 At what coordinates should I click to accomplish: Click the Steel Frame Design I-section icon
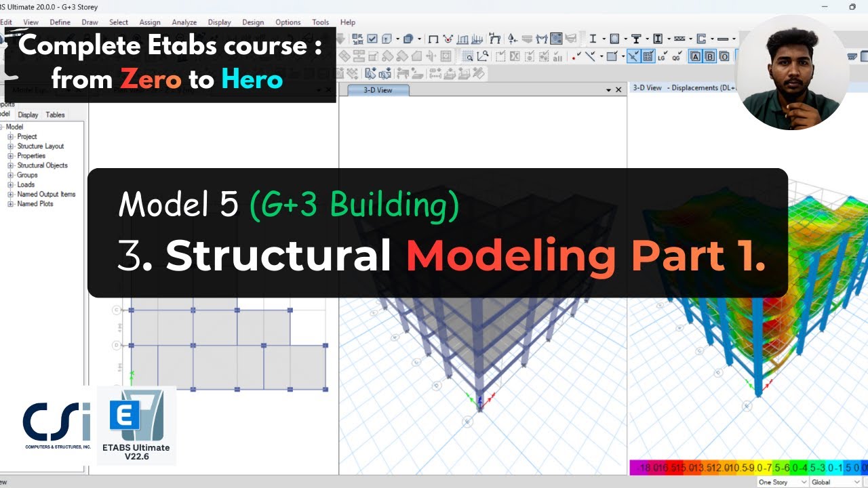tap(593, 39)
